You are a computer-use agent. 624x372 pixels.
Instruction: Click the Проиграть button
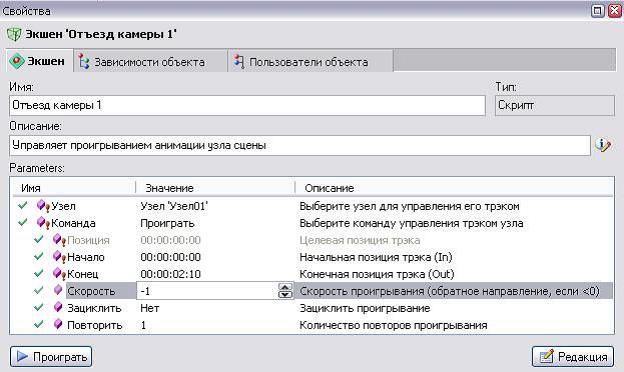coord(51,356)
